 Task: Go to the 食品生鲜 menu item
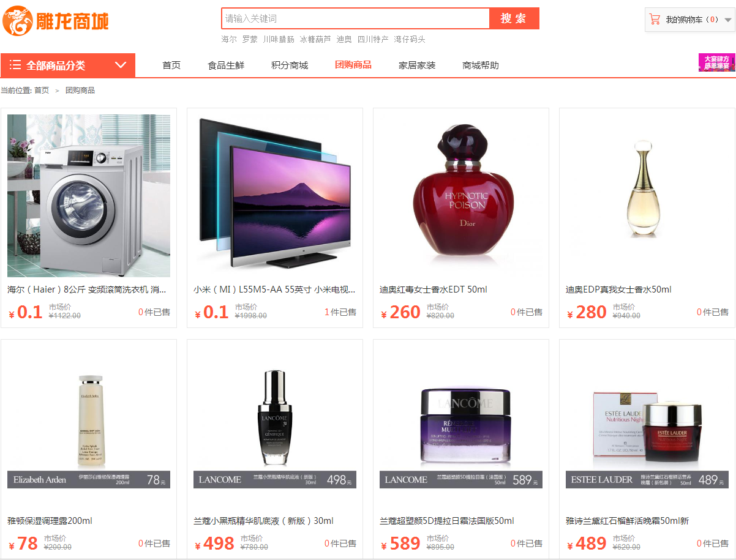click(226, 65)
